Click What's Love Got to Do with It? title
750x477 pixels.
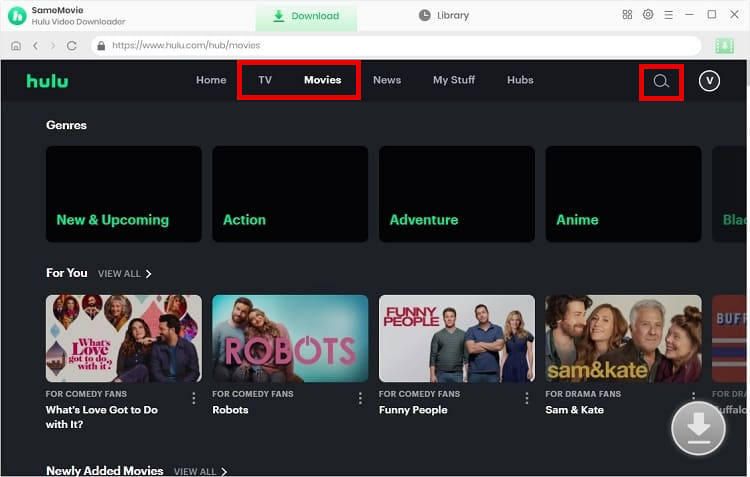click(101, 417)
